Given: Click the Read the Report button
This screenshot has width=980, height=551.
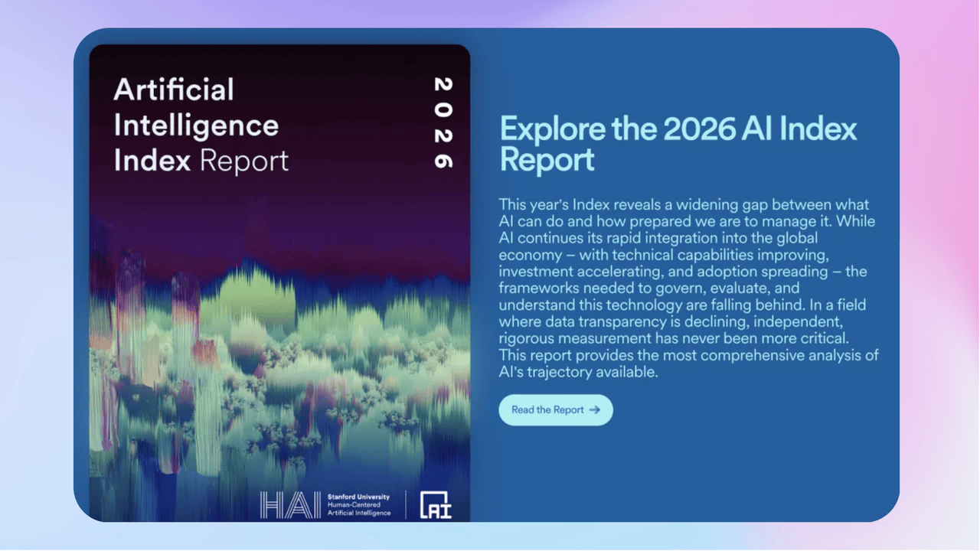Looking at the screenshot, I should 555,410.
